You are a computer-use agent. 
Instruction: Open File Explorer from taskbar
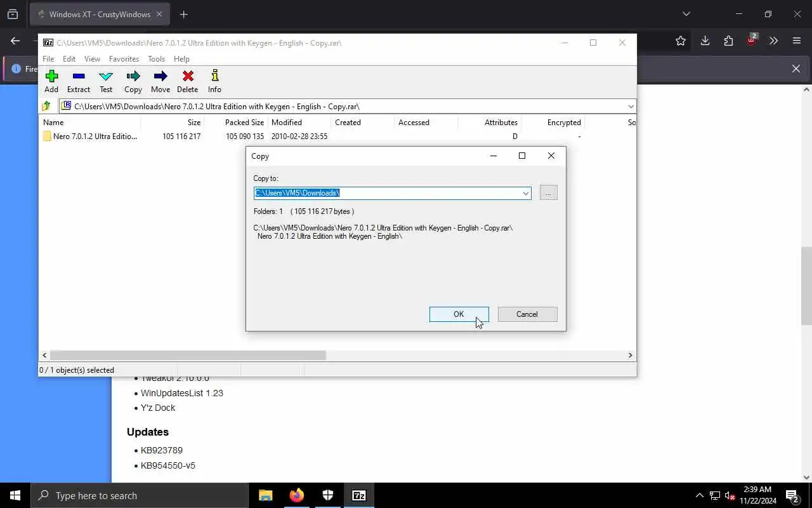point(266,495)
